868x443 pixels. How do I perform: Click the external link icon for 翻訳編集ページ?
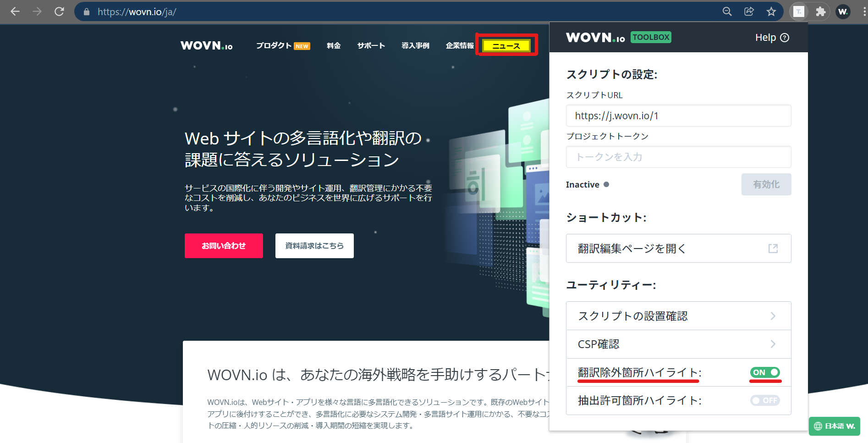[x=773, y=249]
